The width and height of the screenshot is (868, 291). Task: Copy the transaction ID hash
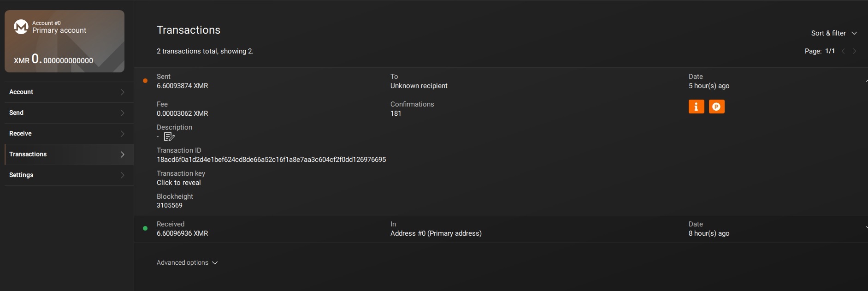click(271, 160)
